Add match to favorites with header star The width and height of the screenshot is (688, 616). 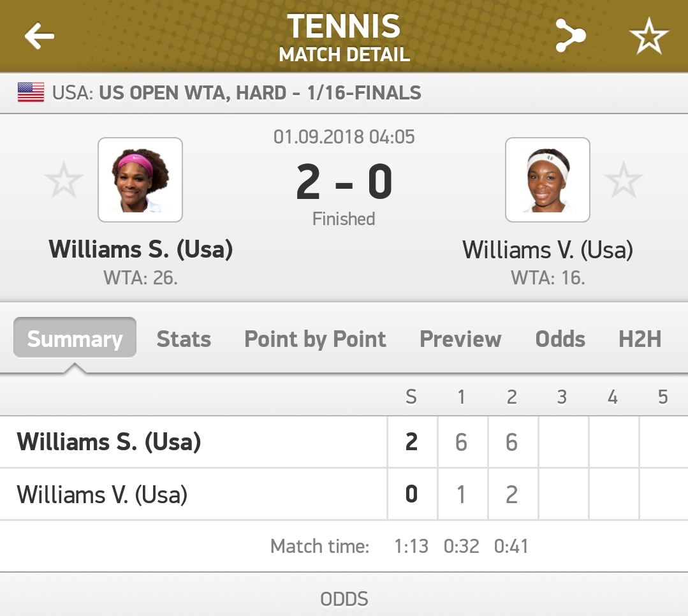click(648, 36)
